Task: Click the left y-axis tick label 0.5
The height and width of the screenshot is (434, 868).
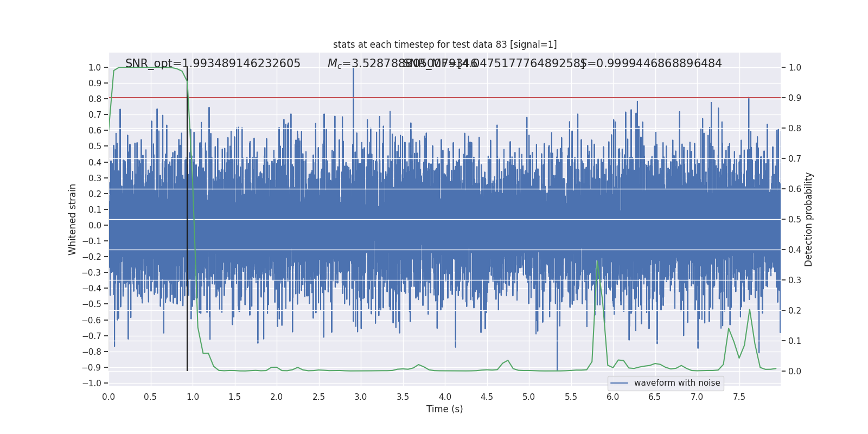Action: (95, 146)
